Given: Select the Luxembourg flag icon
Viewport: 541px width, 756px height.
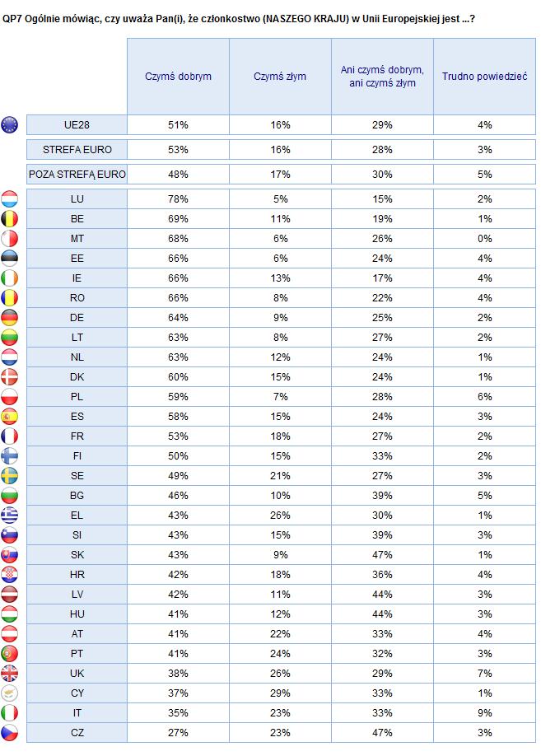Looking at the screenshot, I should (x=9, y=198).
